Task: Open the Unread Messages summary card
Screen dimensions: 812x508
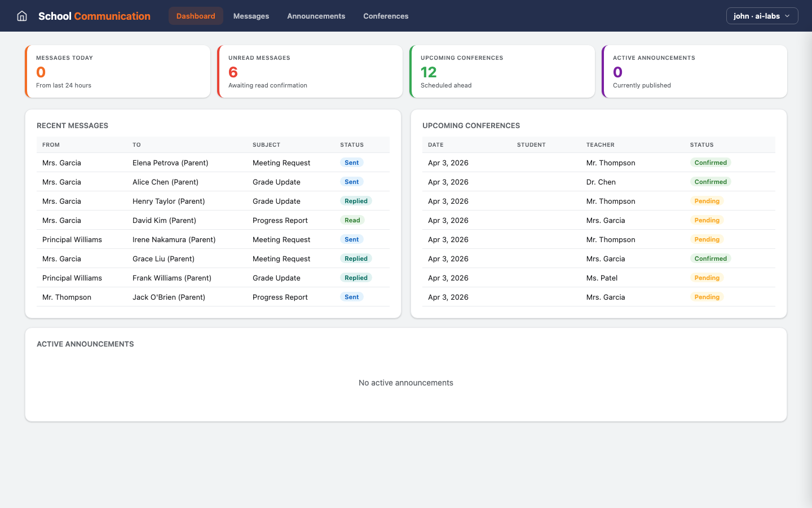Action: click(x=310, y=71)
